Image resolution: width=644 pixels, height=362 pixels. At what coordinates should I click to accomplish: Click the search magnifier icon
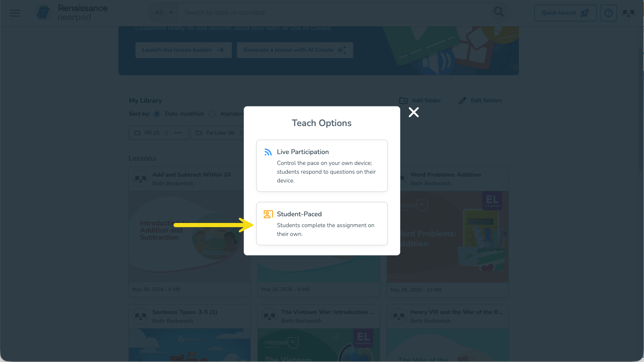tap(498, 12)
